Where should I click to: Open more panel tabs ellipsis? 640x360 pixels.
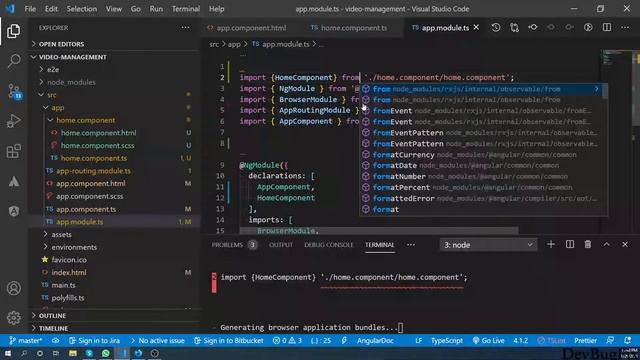pyautogui.click(x=411, y=245)
